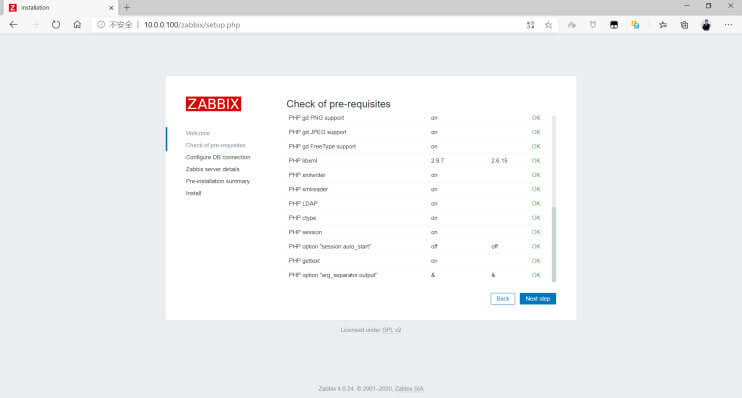Click the PHP gd FreeType support label

(322, 146)
